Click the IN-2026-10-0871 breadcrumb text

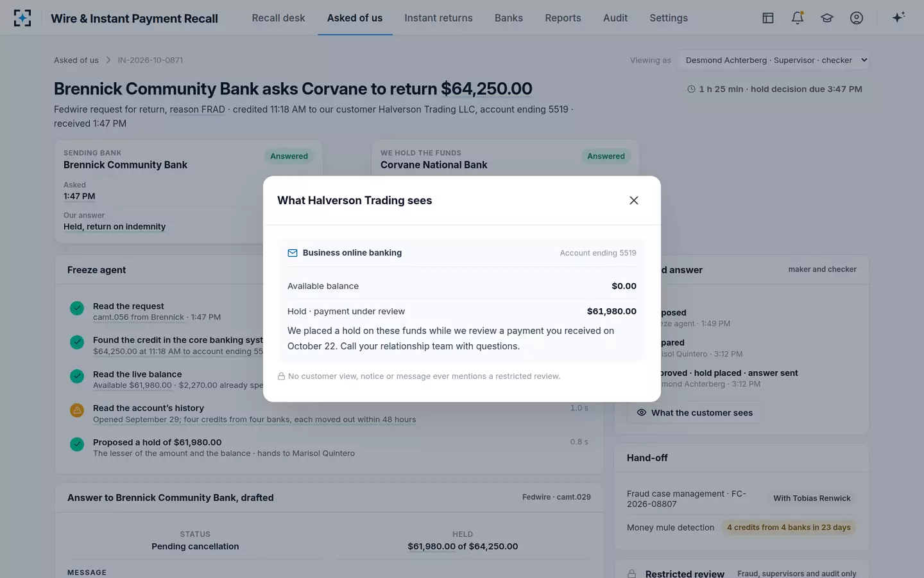point(150,60)
